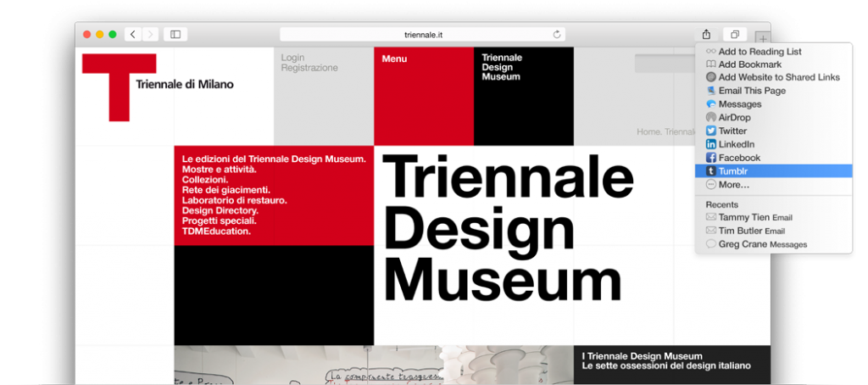Open TDMEducation link

click(216, 231)
